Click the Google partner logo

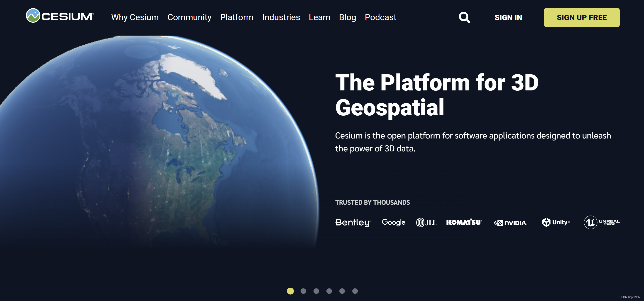tap(393, 222)
